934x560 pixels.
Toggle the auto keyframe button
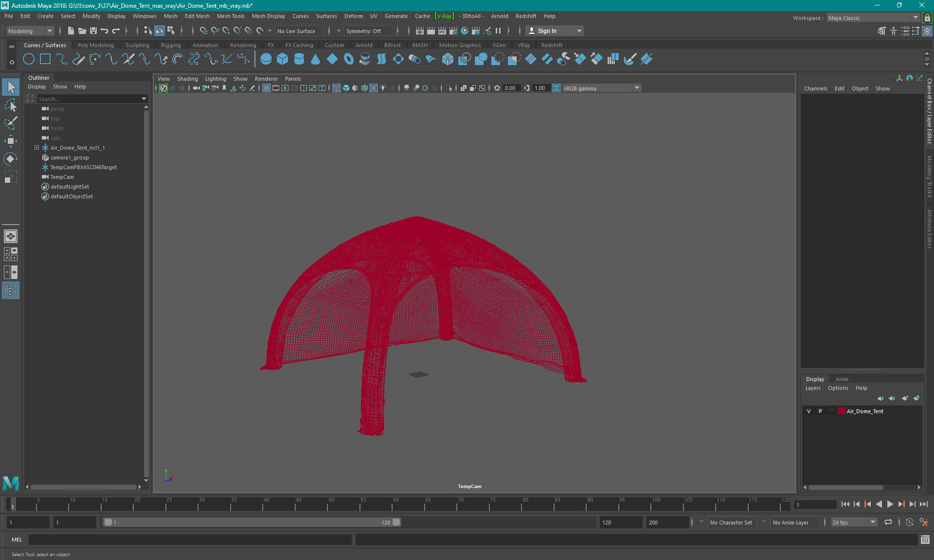(x=909, y=523)
